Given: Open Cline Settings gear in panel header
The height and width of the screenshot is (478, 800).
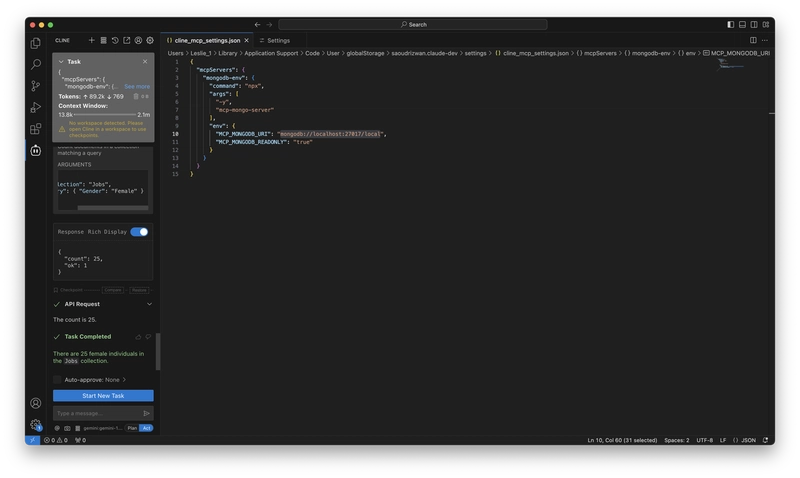Looking at the screenshot, I should coord(150,40).
